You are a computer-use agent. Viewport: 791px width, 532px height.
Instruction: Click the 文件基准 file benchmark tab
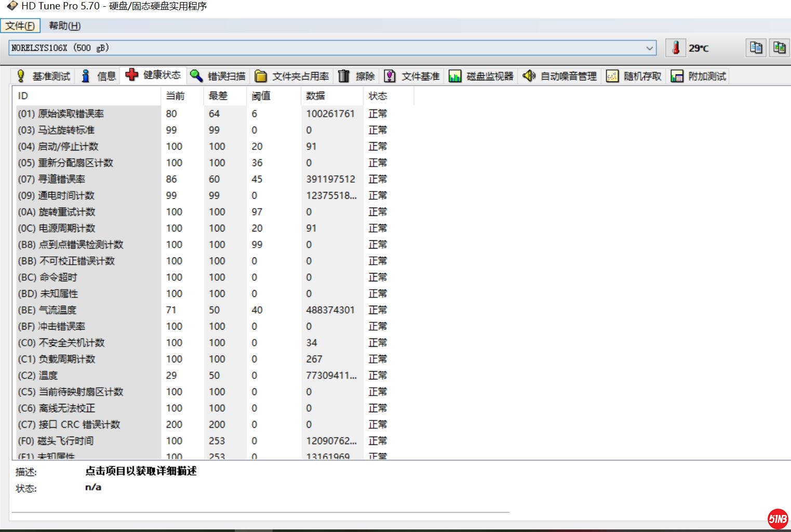(x=413, y=76)
